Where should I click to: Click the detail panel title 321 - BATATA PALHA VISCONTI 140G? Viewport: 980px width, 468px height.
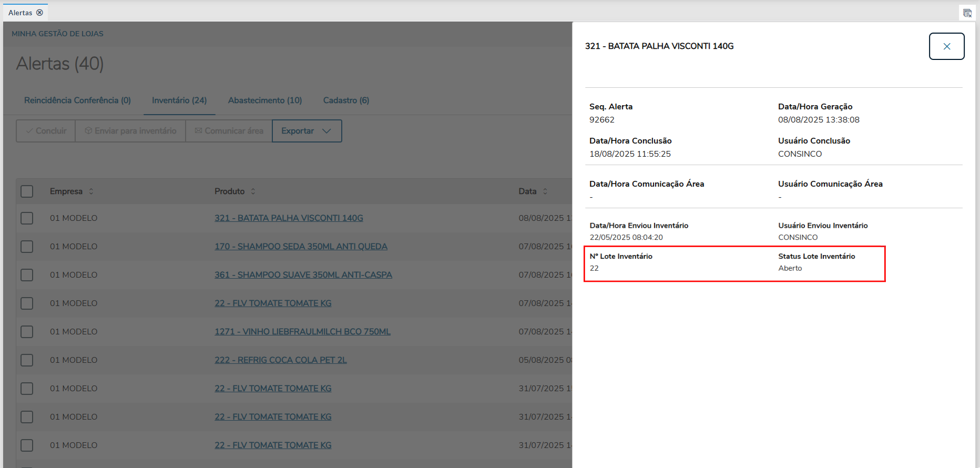tap(659, 46)
